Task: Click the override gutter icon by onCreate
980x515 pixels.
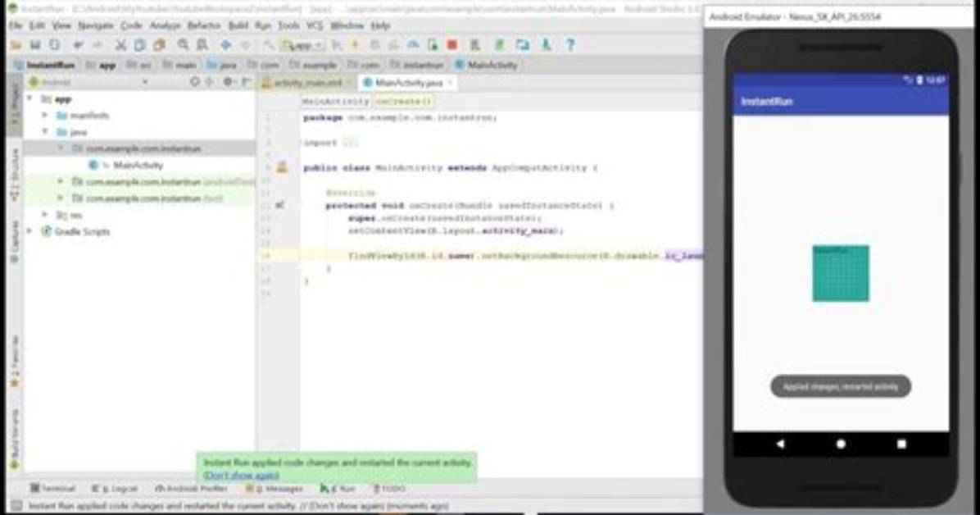Action: (x=280, y=205)
